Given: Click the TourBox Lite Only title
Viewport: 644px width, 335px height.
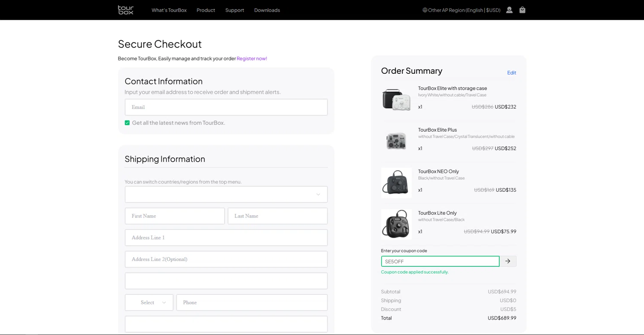Looking at the screenshot, I should (x=437, y=213).
